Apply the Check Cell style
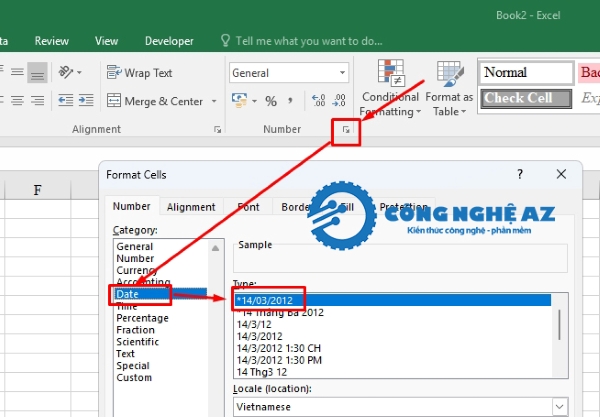This screenshot has width=600, height=417. pos(527,99)
